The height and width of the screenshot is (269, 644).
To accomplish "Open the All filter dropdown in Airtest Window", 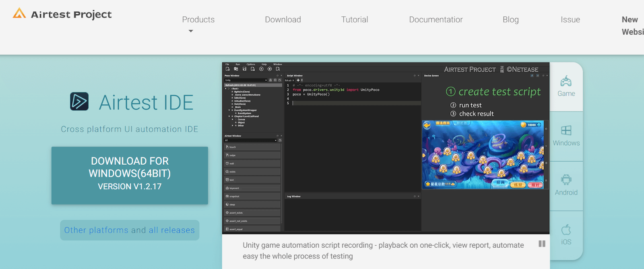I will (250, 141).
